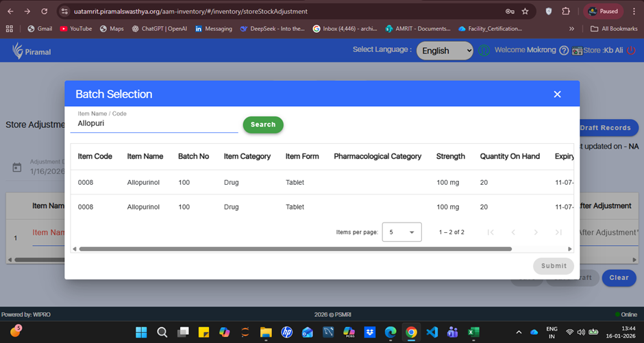Click the green Search button
644x343 pixels.
(262, 125)
